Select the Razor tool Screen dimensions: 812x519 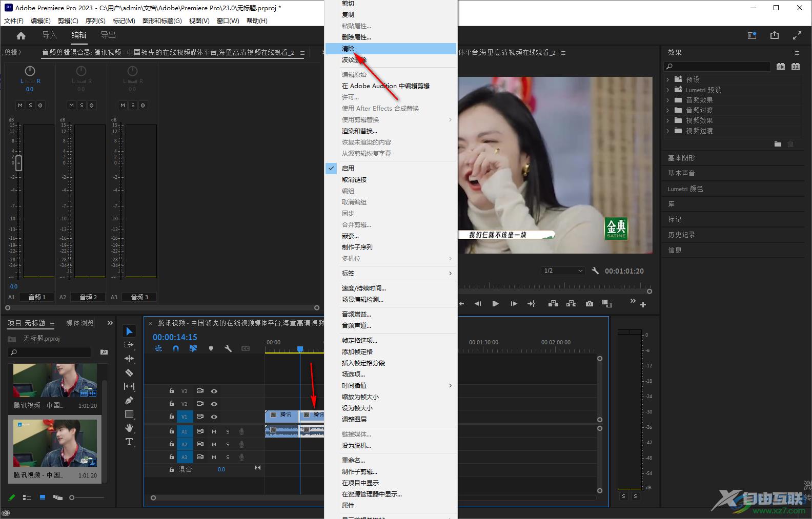tap(129, 372)
